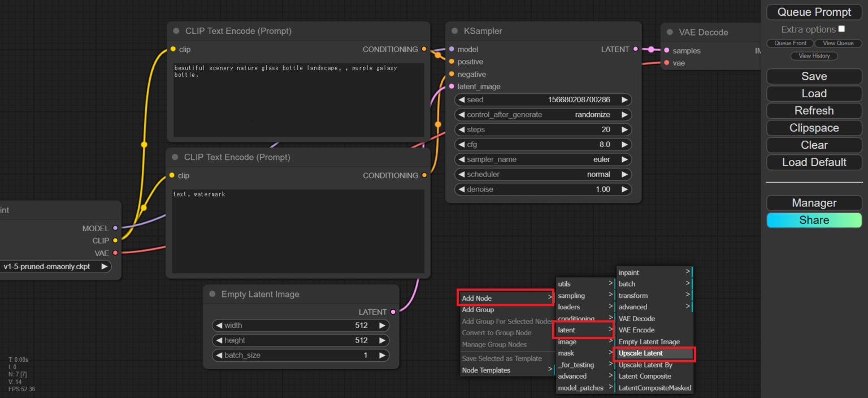Viewport: 868px width, 398px height.
Task: Open the scheduler normal dropdown
Action: coord(543,174)
